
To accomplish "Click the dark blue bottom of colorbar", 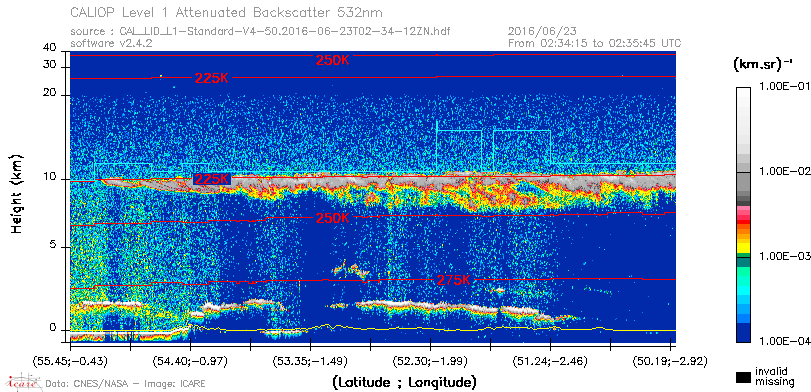I will (x=743, y=333).
